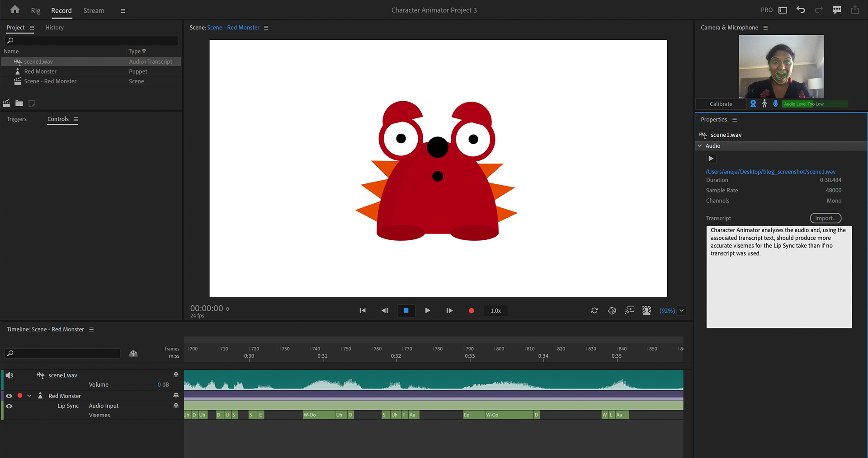Click the playback speed 1.0x control
The height and width of the screenshot is (458, 868).
click(x=495, y=311)
